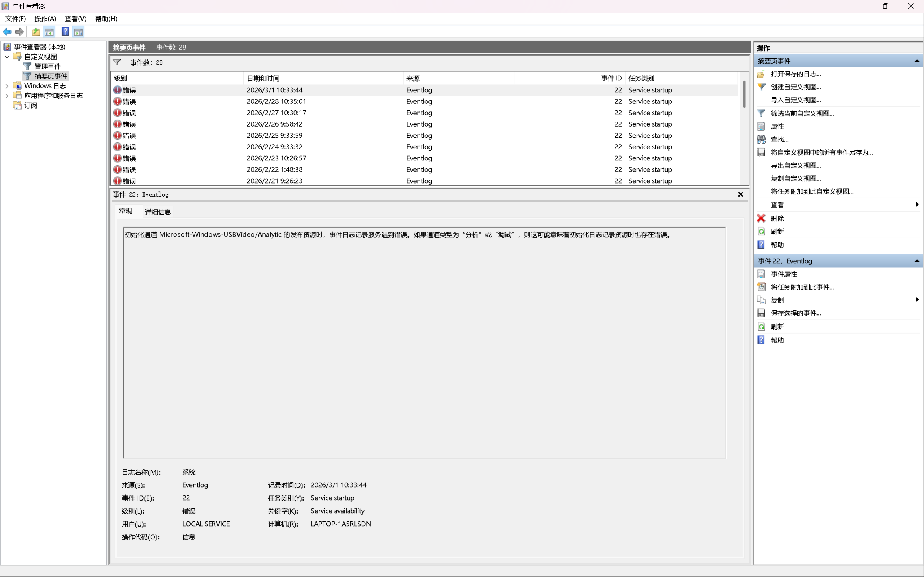Click 保存选择的事件 floppy disk icon
The image size is (924, 577).
(761, 313)
